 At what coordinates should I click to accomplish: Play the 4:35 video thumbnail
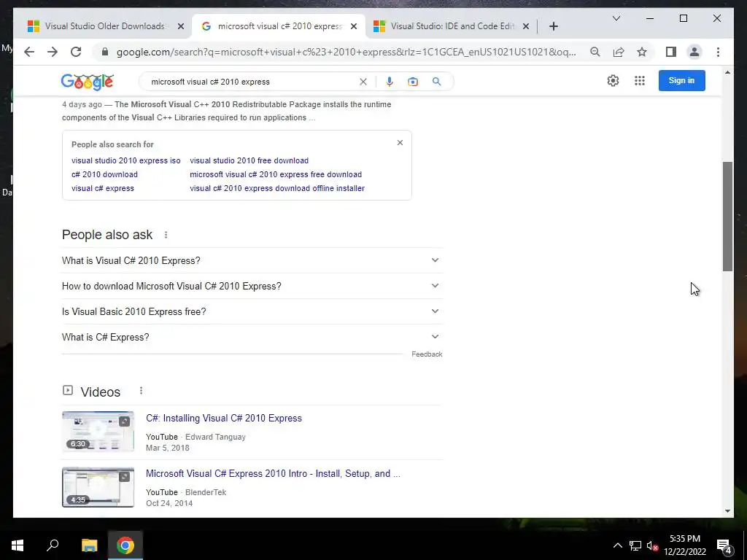(x=98, y=487)
